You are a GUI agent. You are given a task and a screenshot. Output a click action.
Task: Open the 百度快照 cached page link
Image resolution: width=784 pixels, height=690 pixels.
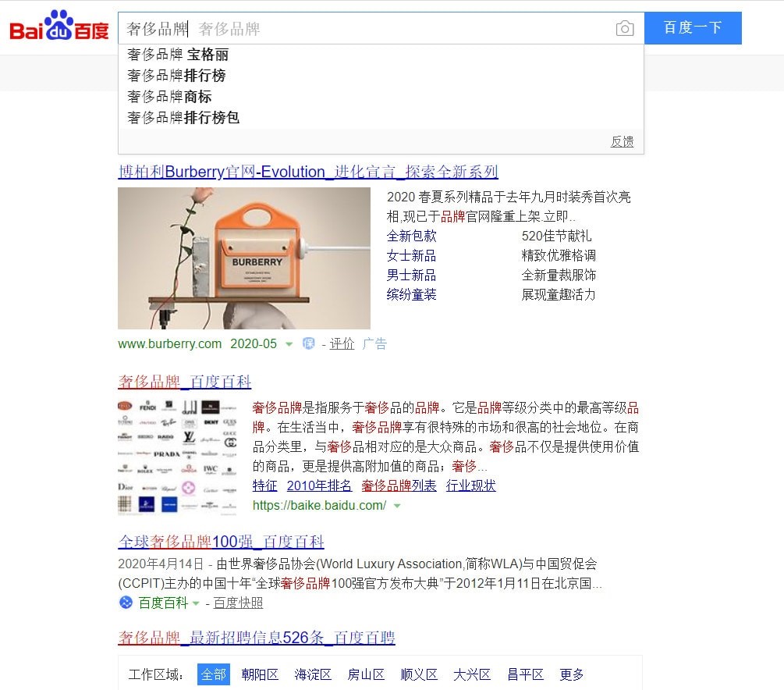[238, 603]
